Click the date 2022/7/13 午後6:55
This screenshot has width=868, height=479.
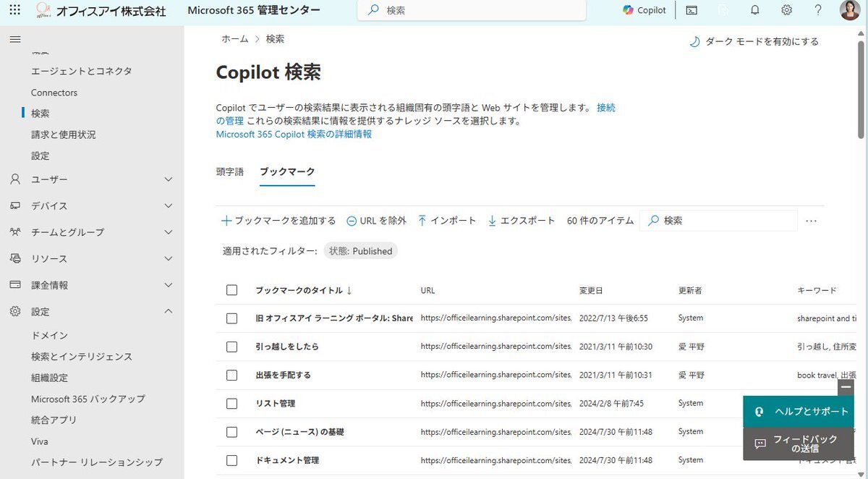(613, 318)
